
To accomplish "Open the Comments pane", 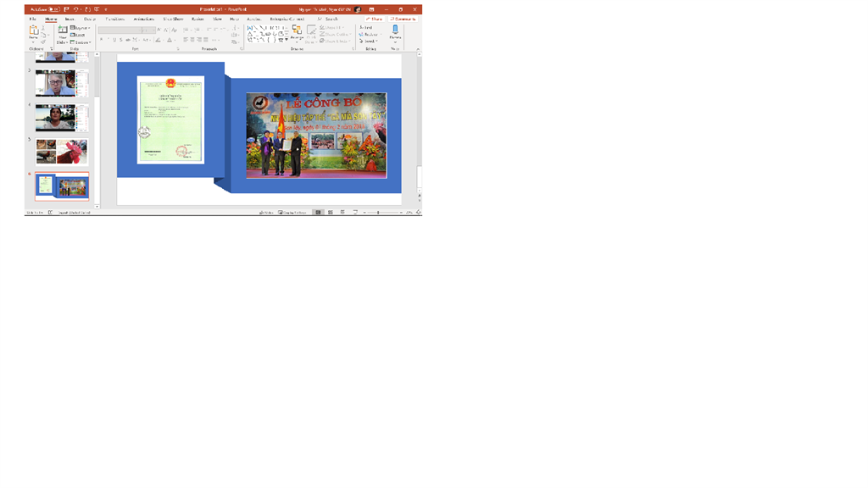I will tap(403, 19).
